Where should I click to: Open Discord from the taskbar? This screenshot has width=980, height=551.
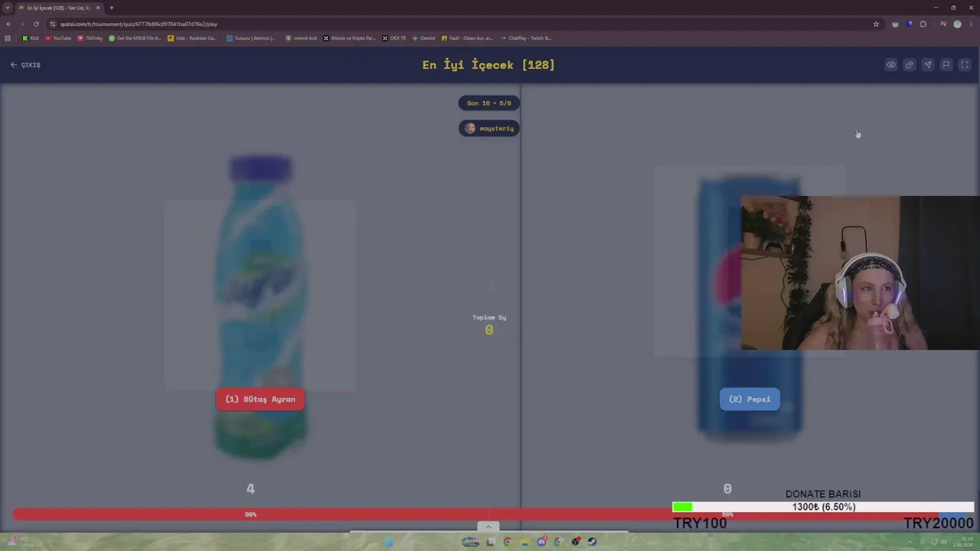pyautogui.click(x=542, y=542)
